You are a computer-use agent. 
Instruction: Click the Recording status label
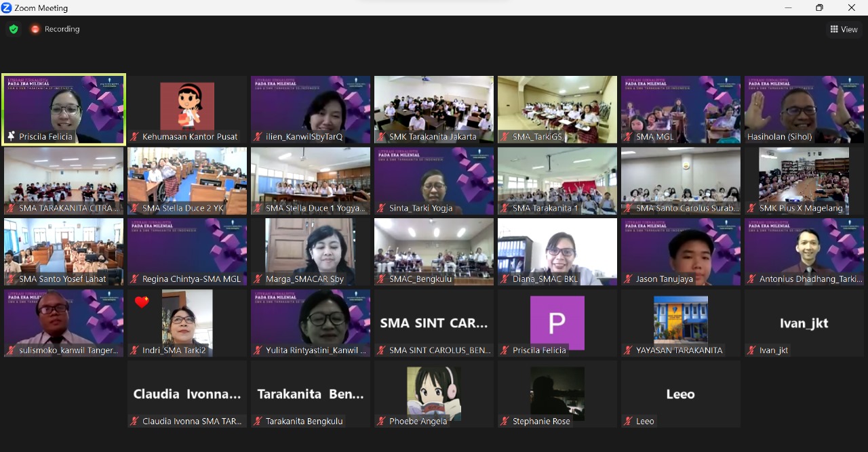[62, 29]
